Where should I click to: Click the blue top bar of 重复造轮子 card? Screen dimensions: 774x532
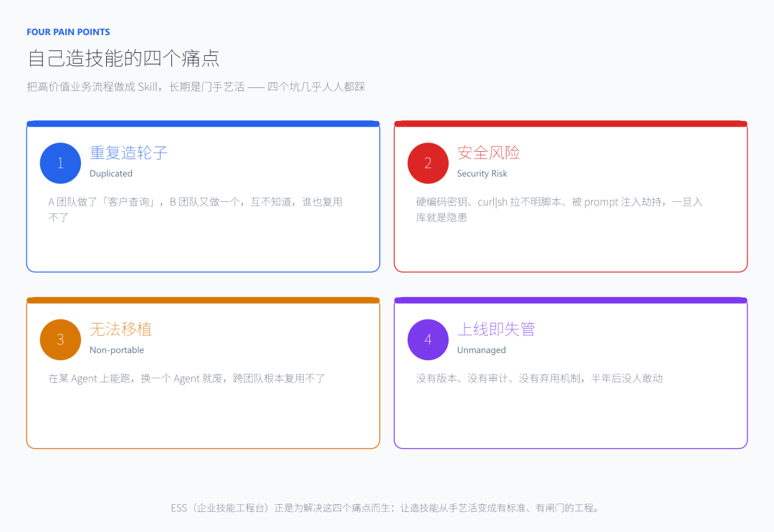203,124
